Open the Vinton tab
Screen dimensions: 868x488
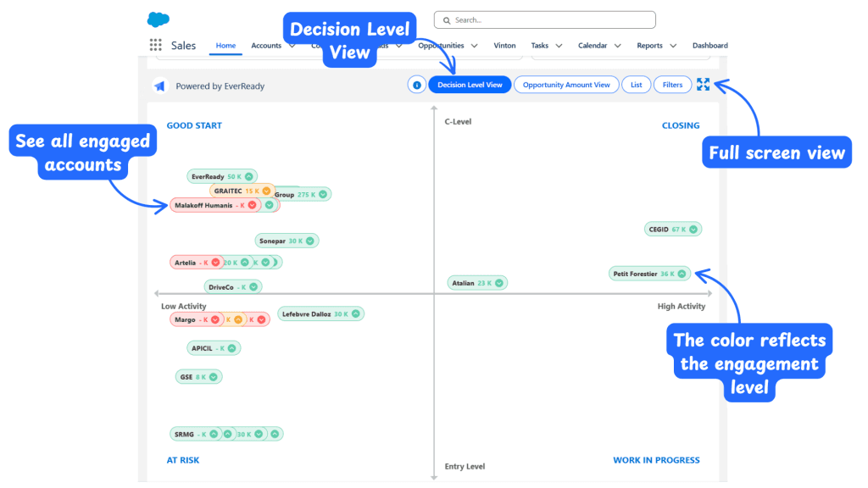(x=504, y=46)
